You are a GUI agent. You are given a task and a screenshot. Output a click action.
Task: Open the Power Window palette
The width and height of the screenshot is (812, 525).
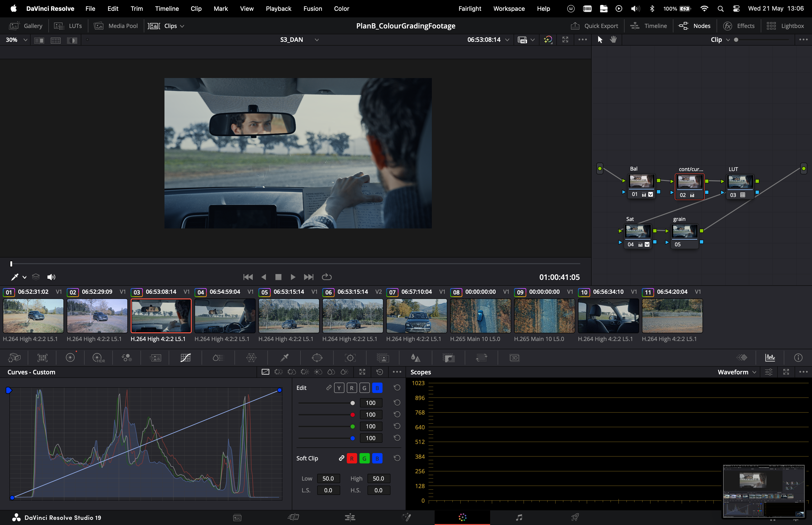point(317,358)
